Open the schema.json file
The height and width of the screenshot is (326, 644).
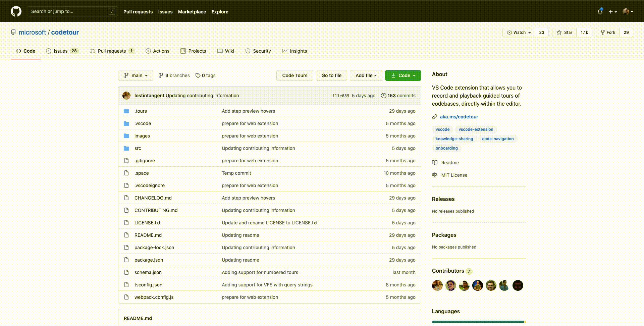pos(148,272)
